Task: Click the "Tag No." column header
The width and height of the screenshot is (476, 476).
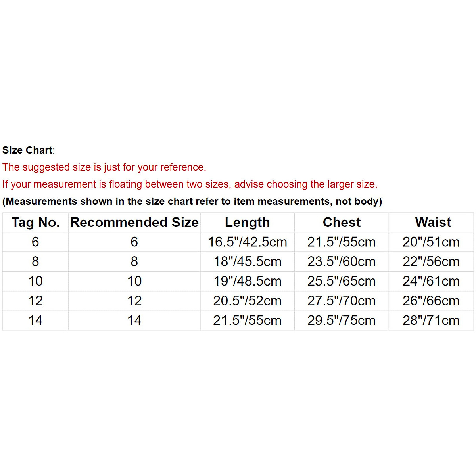Action: (x=35, y=223)
